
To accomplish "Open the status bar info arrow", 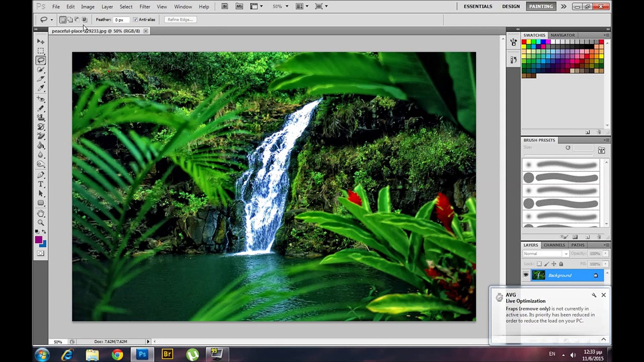I will point(148,342).
